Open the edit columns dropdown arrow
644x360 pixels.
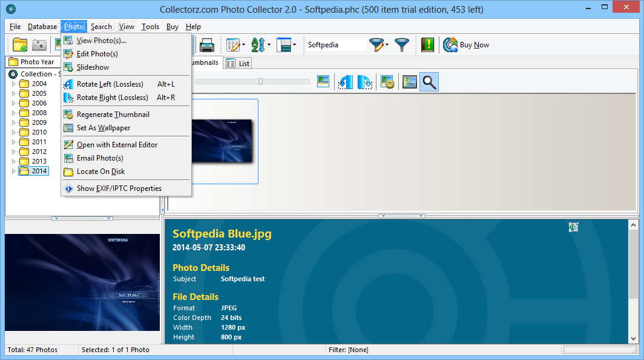point(243,45)
